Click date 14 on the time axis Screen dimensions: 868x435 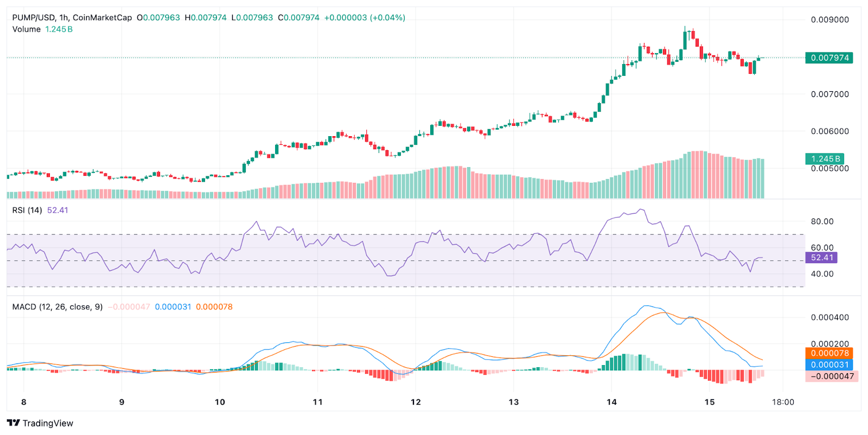(611, 402)
